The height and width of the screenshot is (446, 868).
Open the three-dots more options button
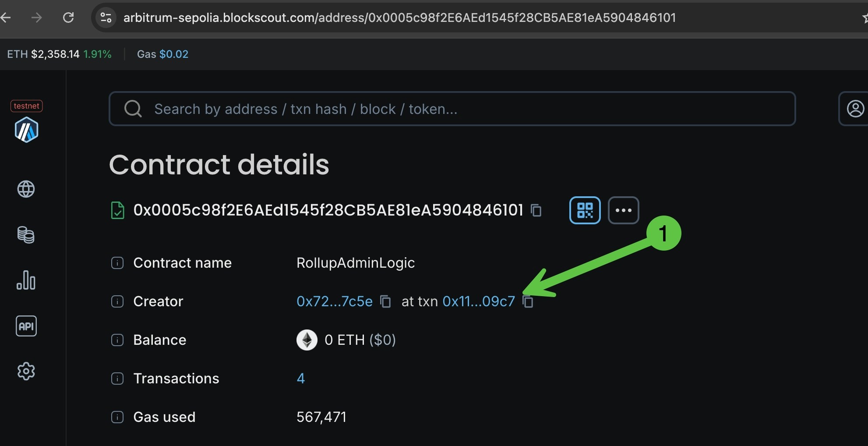(623, 210)
